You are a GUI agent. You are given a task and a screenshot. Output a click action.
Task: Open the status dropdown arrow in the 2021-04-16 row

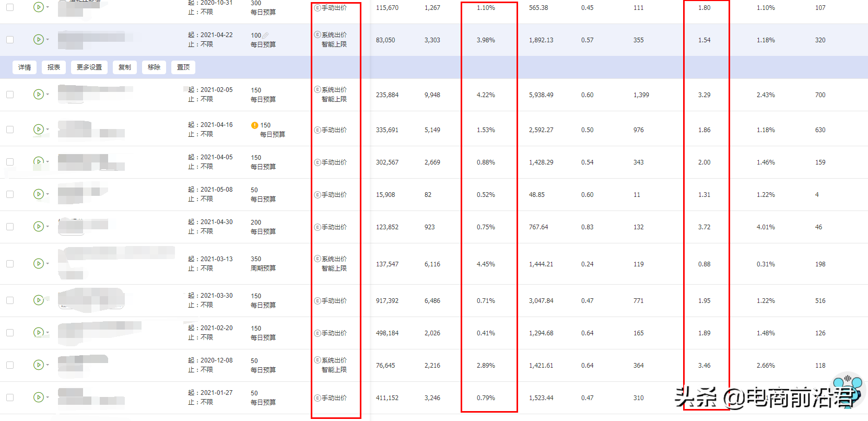pyautogui.click(x=48, y=130)
